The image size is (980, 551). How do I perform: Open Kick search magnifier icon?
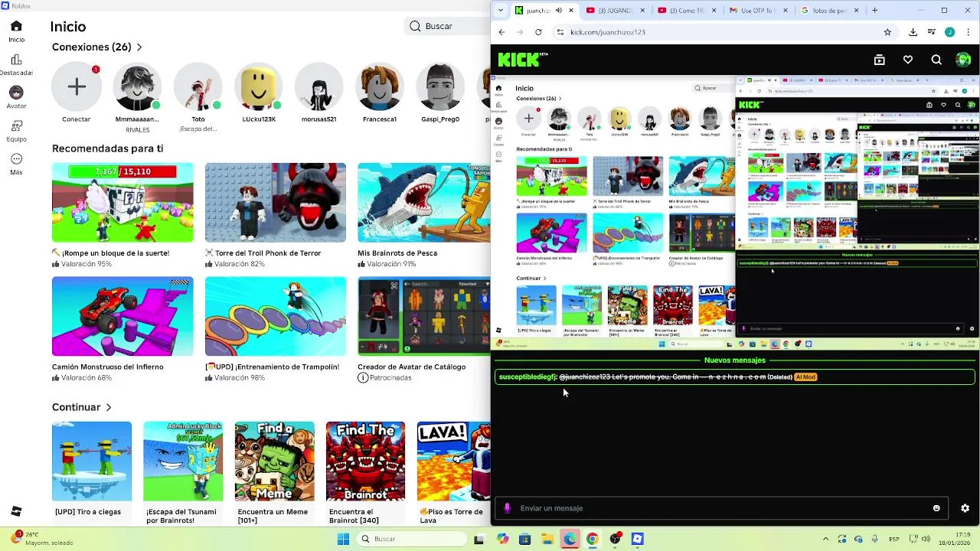pyautogui.click(x=936, y=60)
